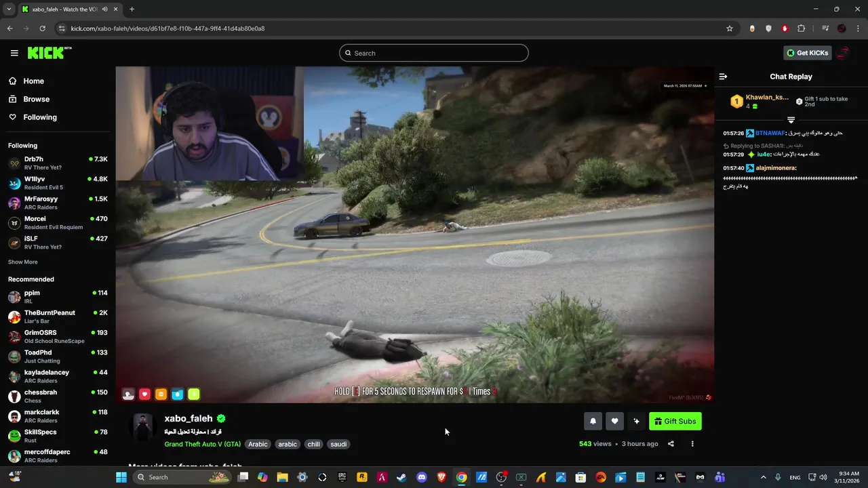Viewport: 868px width, 488px height.
Task: Open File Explorer from the taskbar
Action: 282,477
